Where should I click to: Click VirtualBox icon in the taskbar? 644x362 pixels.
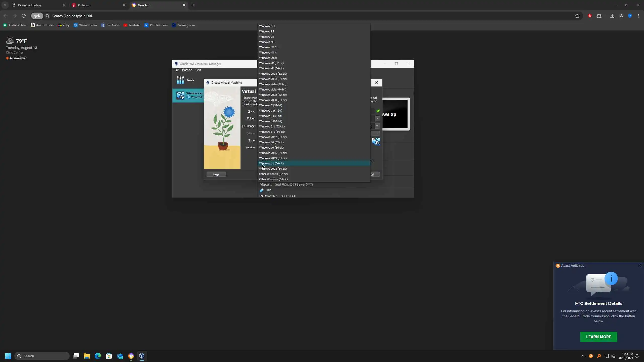point(142,356)
